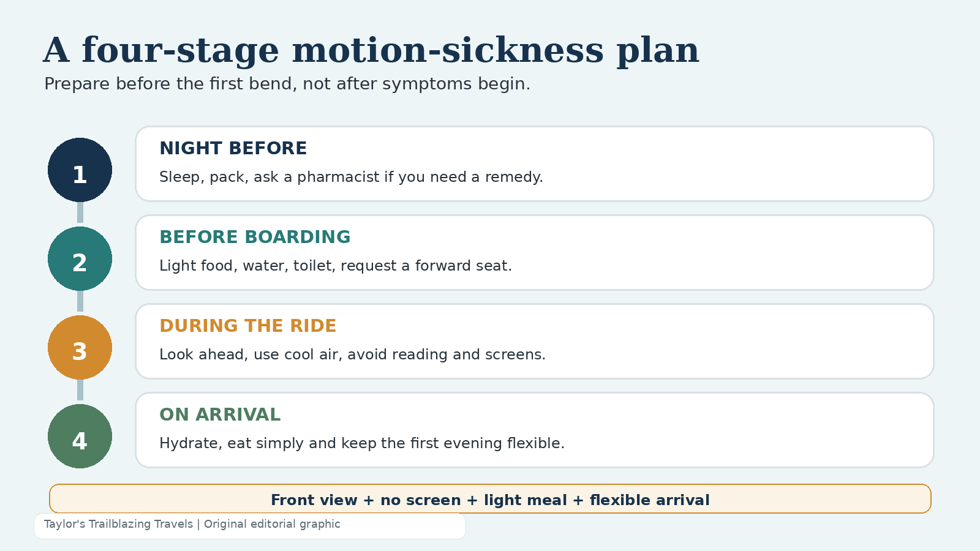Image resolution: width=980 pixels, height=551 pixels.
Task: Select the BEFORE BOARDING heading
Action: 255,237
